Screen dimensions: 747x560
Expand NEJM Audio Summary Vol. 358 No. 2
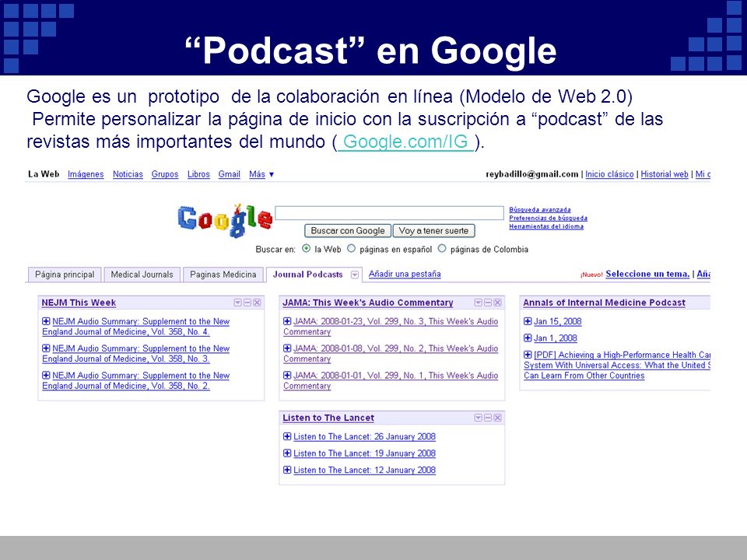point(46,376)
